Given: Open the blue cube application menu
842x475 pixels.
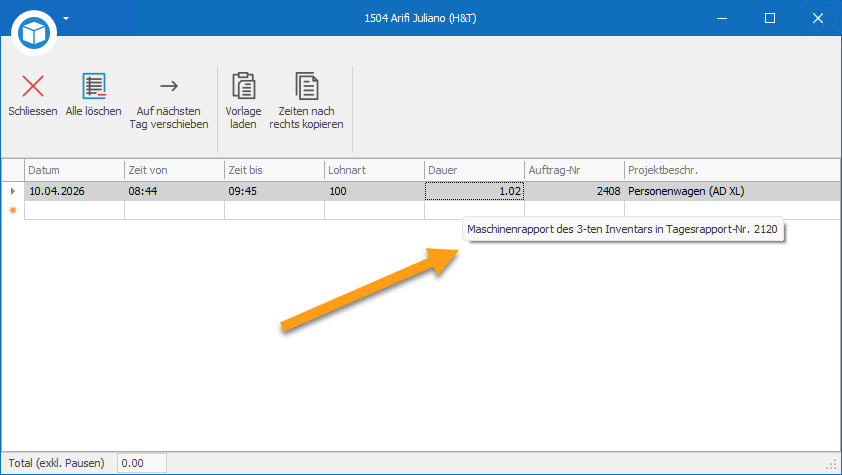Looking at the screenshot, I should pos(34,33).
